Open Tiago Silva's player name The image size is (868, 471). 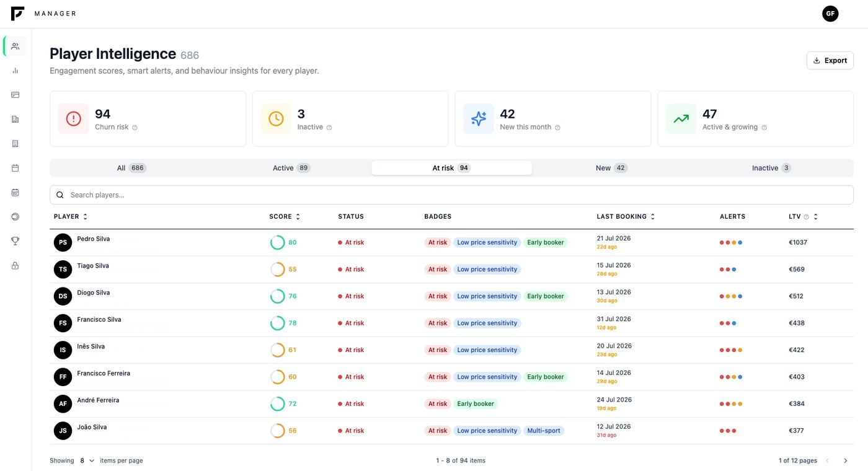click(x=93, y=266)
